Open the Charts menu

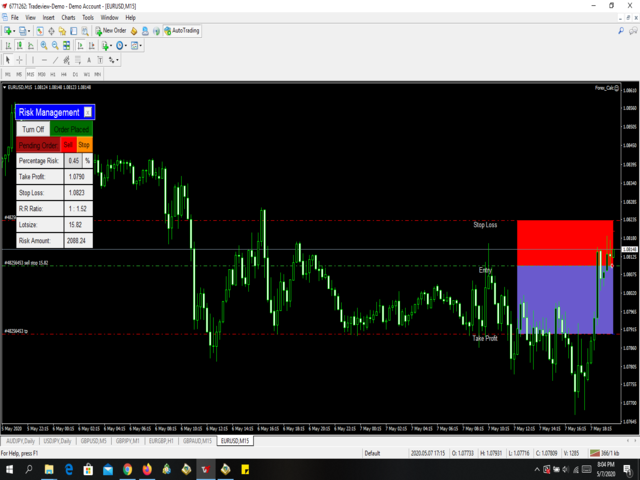(x=68, y=17)
